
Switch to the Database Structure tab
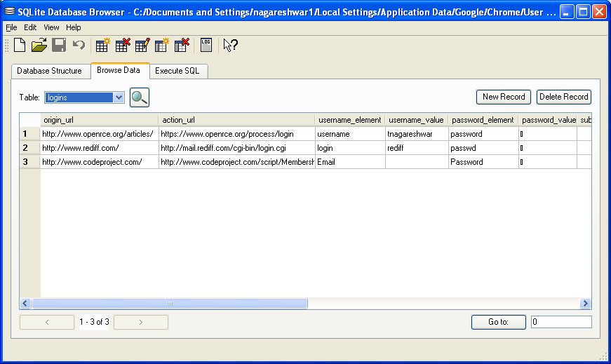coord(49,71)
